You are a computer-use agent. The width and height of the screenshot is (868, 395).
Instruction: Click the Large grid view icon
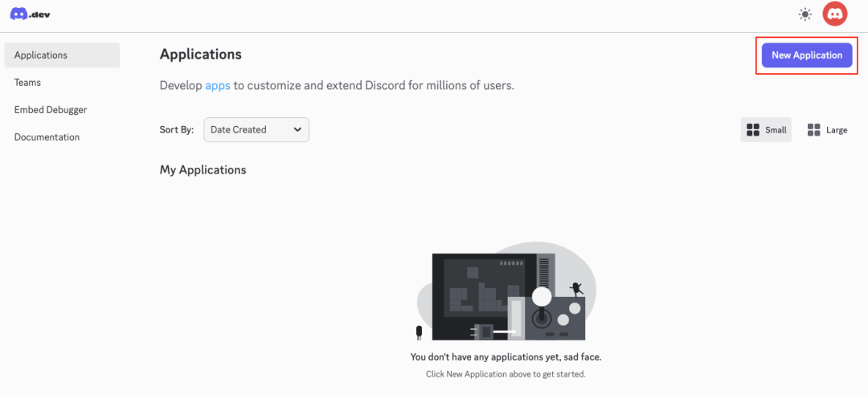pos(813,130)
